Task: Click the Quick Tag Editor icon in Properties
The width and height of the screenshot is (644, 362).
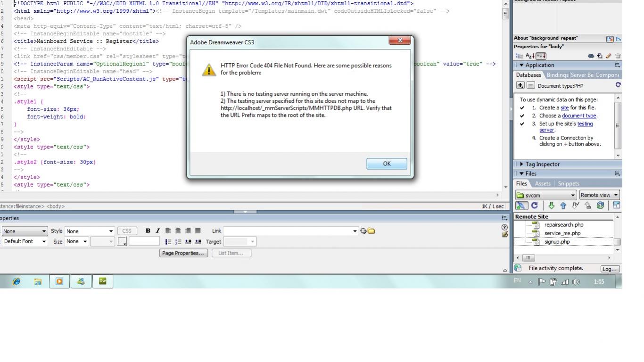Action: click(505, 234)
